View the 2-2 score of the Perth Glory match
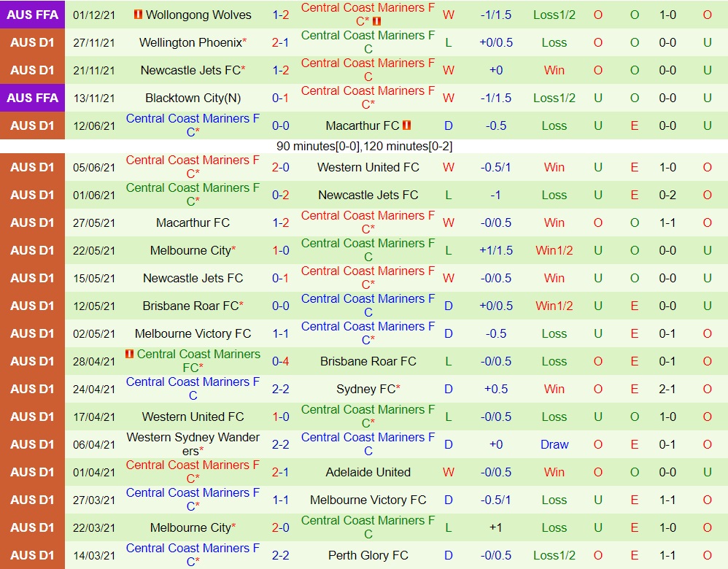 pyautogui.click(x=280, y=555)
